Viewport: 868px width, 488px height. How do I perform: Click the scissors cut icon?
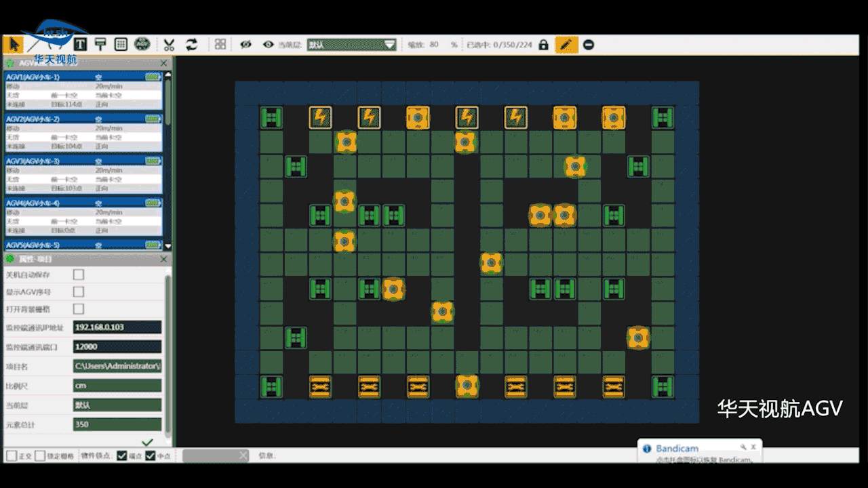[169, 45]
